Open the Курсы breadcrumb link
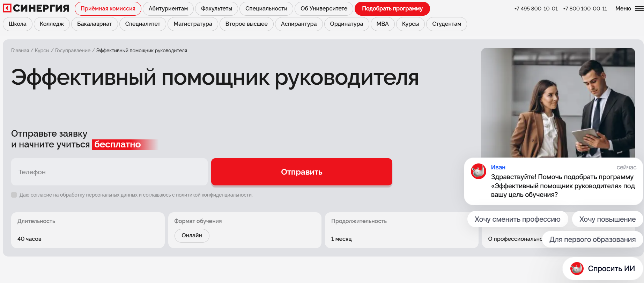Screen dimensions: 644x283 42,51
